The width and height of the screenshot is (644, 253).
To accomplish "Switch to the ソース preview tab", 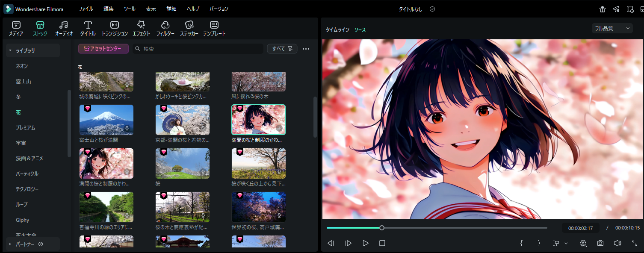I will click(360, 30).
